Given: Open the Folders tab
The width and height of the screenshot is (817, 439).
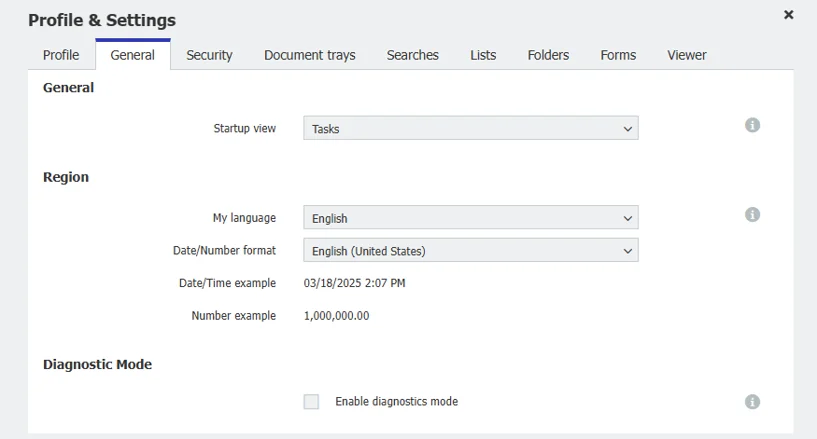Looking at the screenshot, I should tap(548, 55).
